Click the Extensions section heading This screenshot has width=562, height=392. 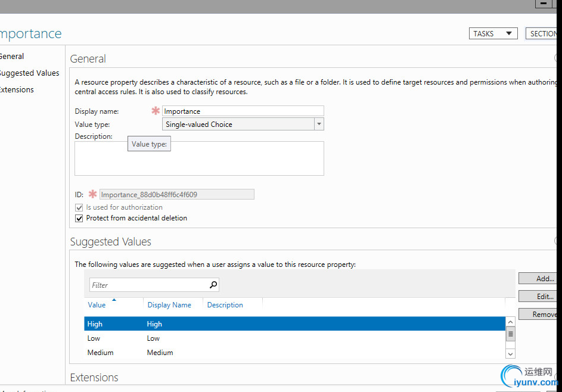tap(94, 378)
